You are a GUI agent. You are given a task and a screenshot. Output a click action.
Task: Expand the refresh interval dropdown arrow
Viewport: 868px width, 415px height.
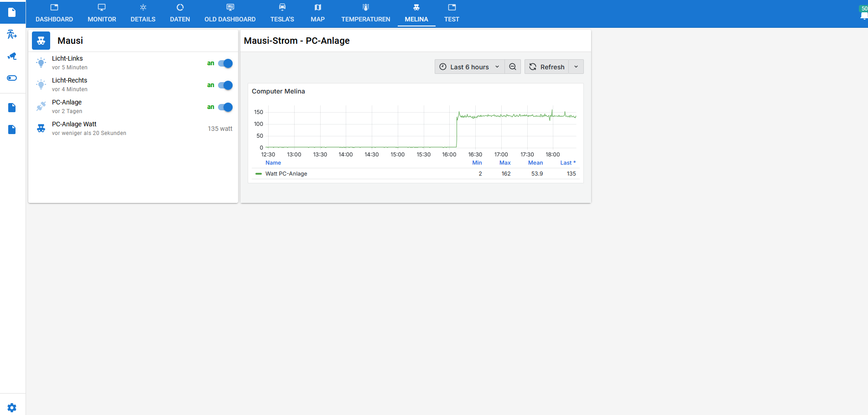click(576, 67)
